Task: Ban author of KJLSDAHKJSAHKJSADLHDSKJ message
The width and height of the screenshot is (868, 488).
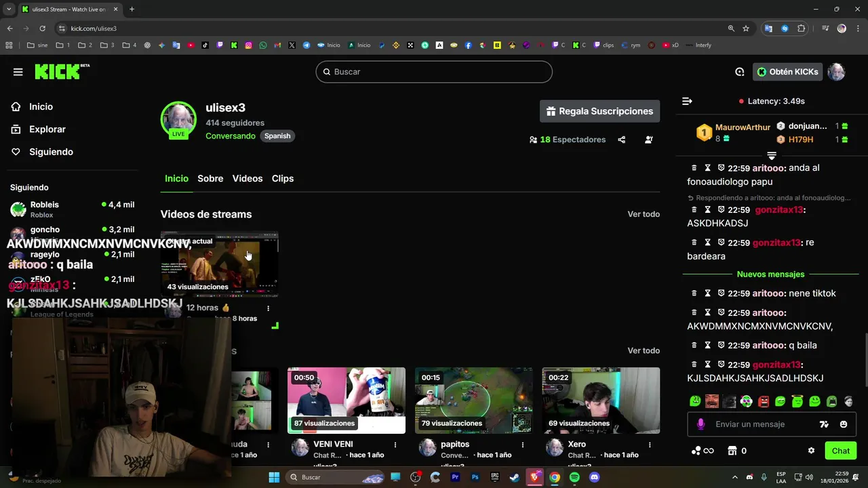Action: (721, 365)
